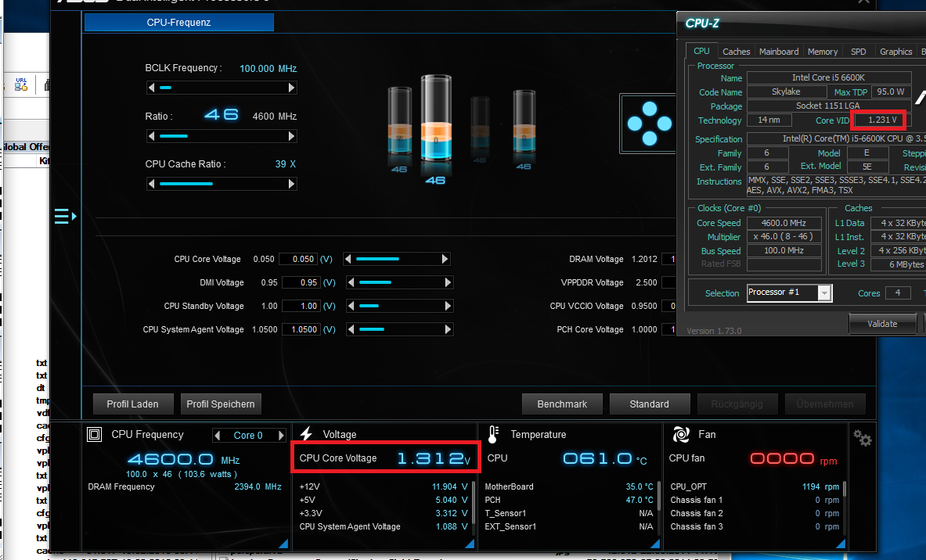
Task: Raise CPU Standby Voltage with right arrow
Action: (x=448, y=307)
